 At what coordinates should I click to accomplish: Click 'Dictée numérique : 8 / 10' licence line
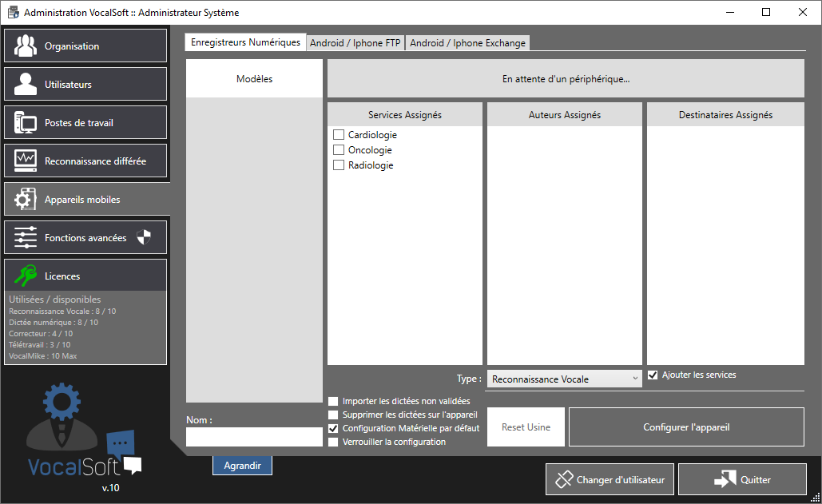[54, 322]
